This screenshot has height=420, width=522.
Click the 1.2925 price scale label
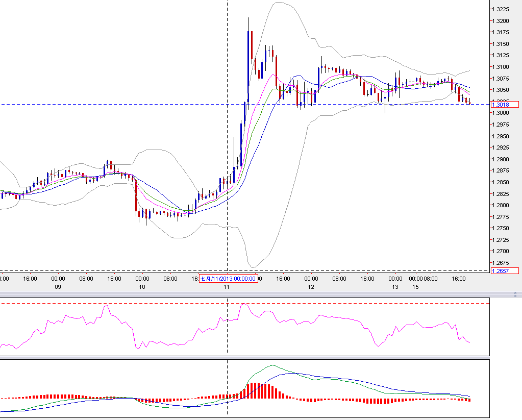point(501,147)
